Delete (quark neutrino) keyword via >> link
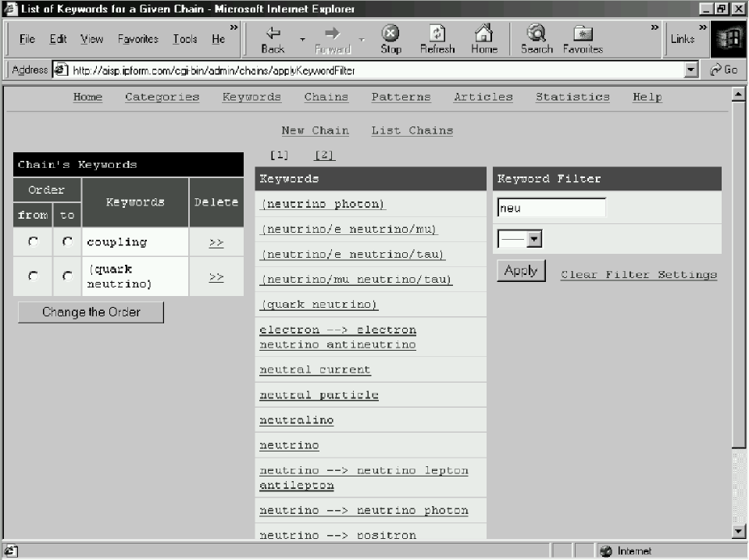Image resolution: width=749 pixels, height=560 pixels. (216, 276)
